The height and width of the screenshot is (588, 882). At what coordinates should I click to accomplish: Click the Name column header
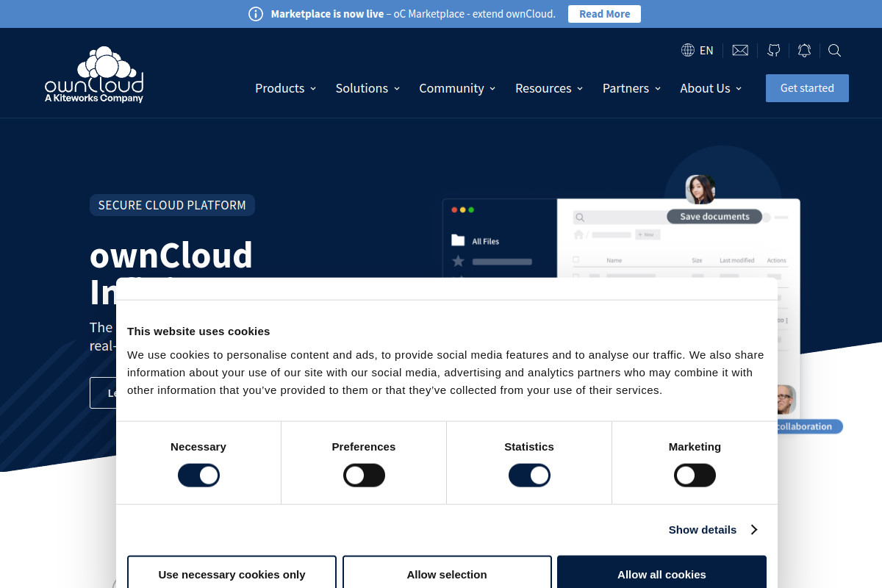pos(614,260)
